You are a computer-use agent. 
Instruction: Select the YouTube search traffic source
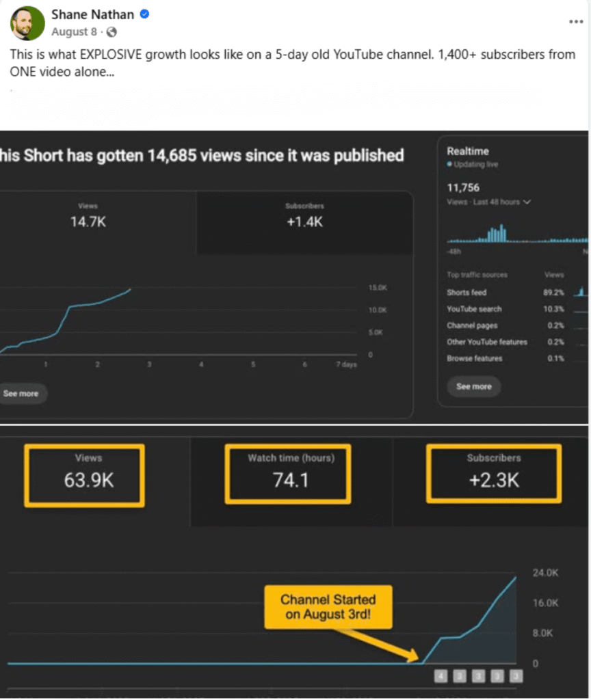[x=474, y=309]
